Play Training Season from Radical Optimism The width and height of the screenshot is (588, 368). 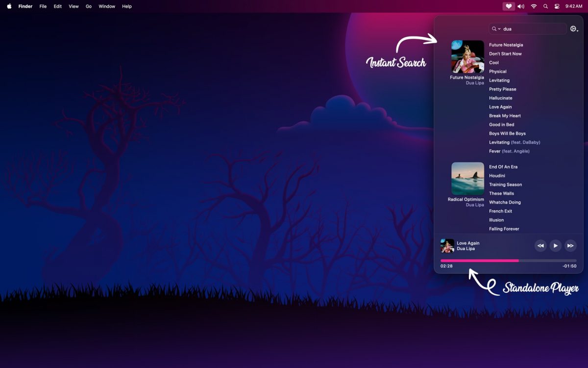pyautogui.click(x=505, y=184)
